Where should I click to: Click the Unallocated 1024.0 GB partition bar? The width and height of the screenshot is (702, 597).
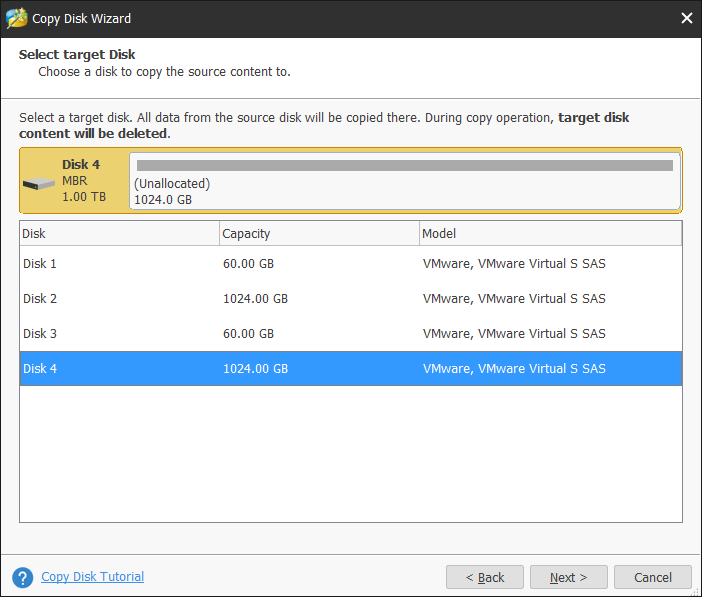pos(405,181)
